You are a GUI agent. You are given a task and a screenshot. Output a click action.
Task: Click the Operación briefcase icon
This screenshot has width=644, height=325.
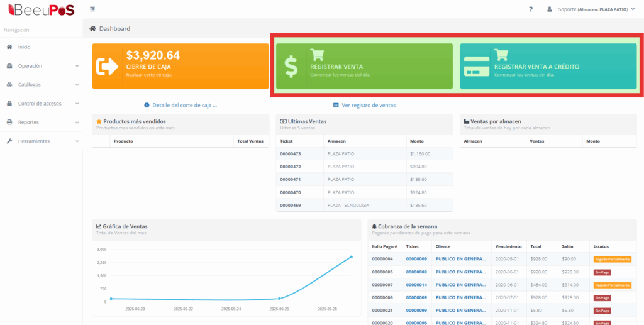(x=9, y=65)
